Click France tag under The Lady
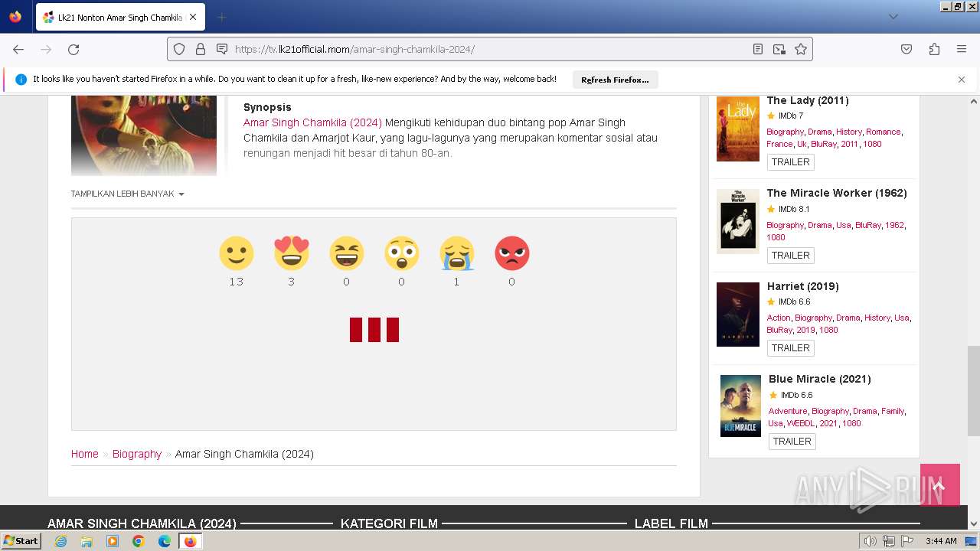Screen dimensions: 980x551 (x=779, y=144)
